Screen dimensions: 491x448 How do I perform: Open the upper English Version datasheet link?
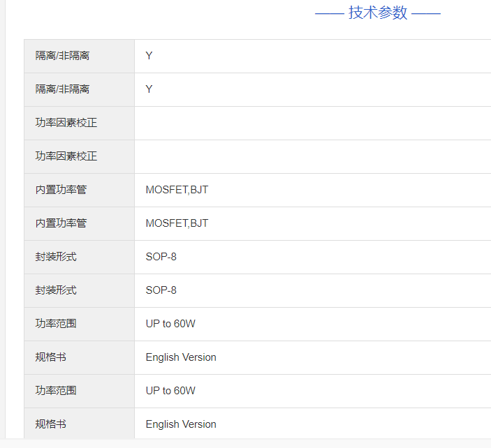coord(181,357)
